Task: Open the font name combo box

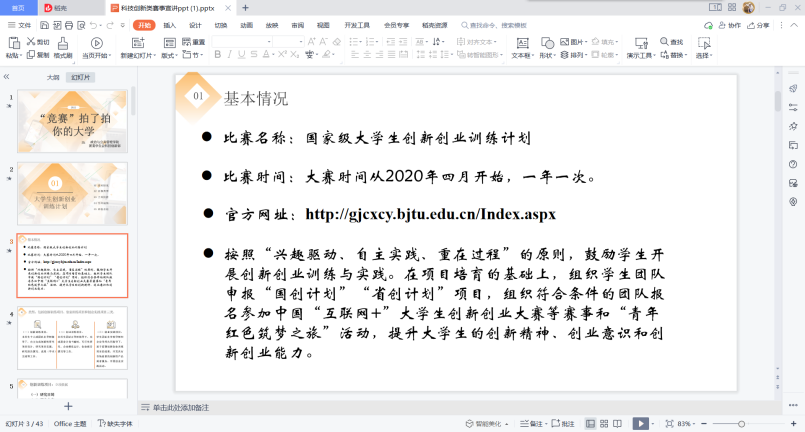Action: (x=240, y=42)
